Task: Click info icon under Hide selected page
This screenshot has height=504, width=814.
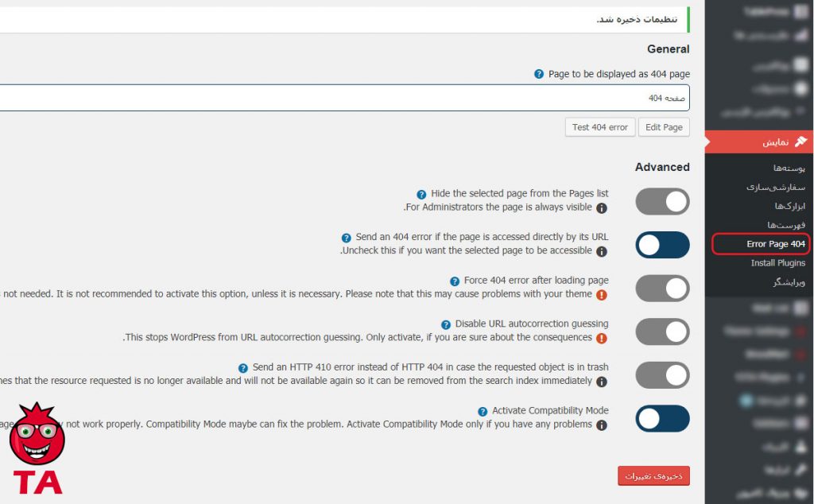Action: coord(602,208)
